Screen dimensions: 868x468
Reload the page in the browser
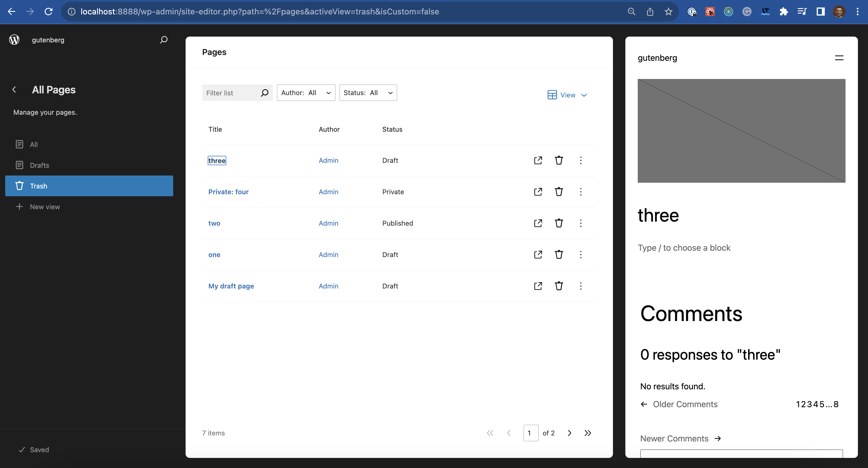tap(48, 12)
